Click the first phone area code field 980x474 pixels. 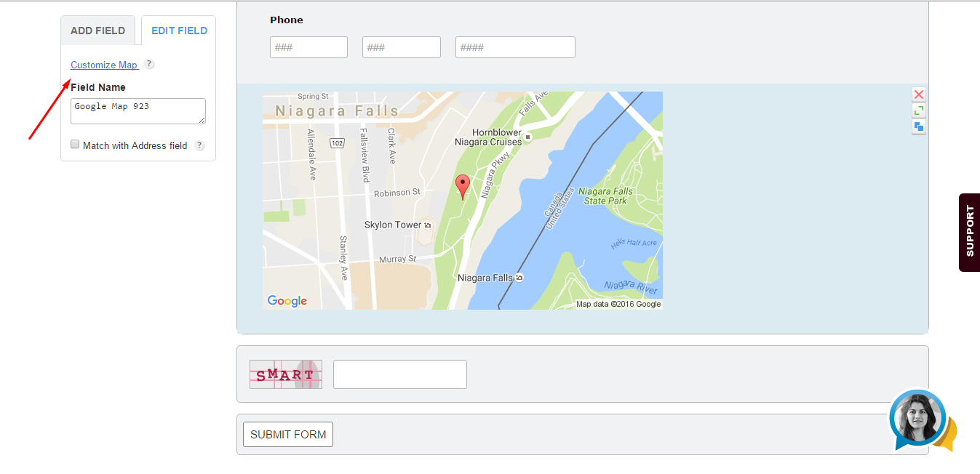[308, 47]
